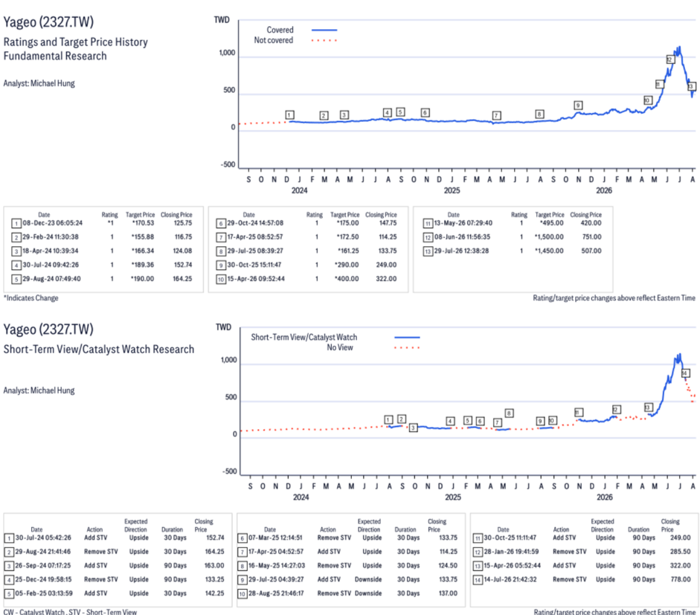Click closing price "137.00"

click(x=449, y=593)
